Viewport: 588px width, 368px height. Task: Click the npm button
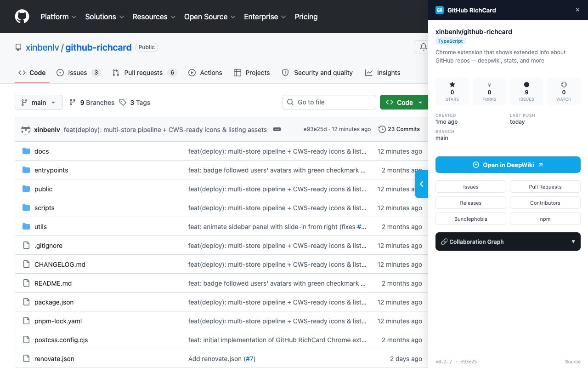tap(545, 219)
